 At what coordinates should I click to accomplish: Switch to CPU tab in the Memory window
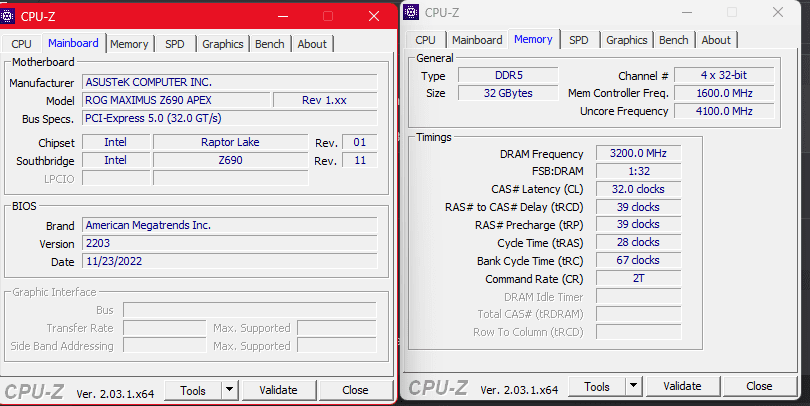click(x=425, y=40)
